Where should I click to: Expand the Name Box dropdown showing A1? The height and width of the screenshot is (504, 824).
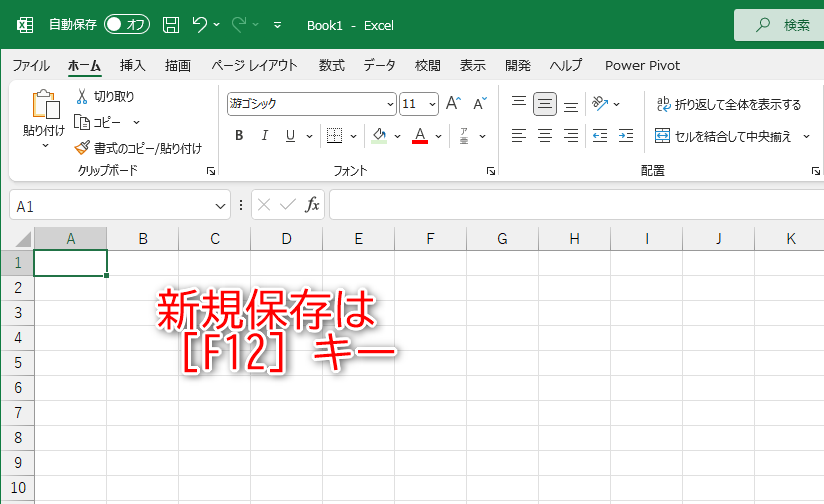pos(220,206)
